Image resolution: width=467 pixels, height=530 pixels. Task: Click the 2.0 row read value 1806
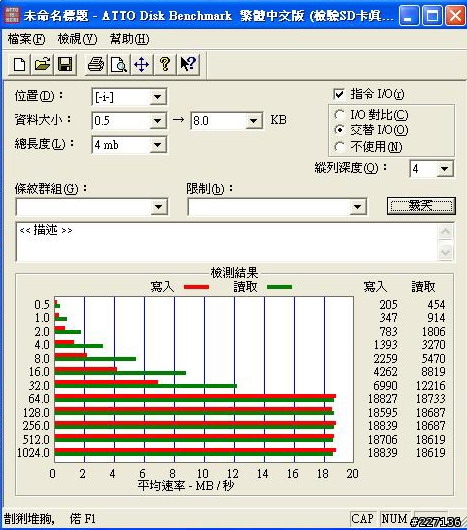coord(433,332)
